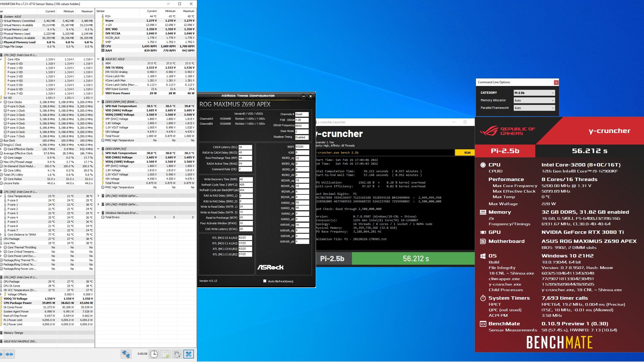Click the lightning icon beside Vcore
The height and width of the screenshot is (362, 644).
pyautogui.click(x=103, y=21)
